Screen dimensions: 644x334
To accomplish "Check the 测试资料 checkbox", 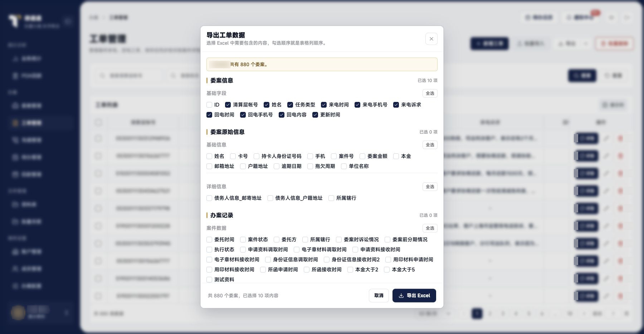I will pyautogui.click(x=209, y=280).
